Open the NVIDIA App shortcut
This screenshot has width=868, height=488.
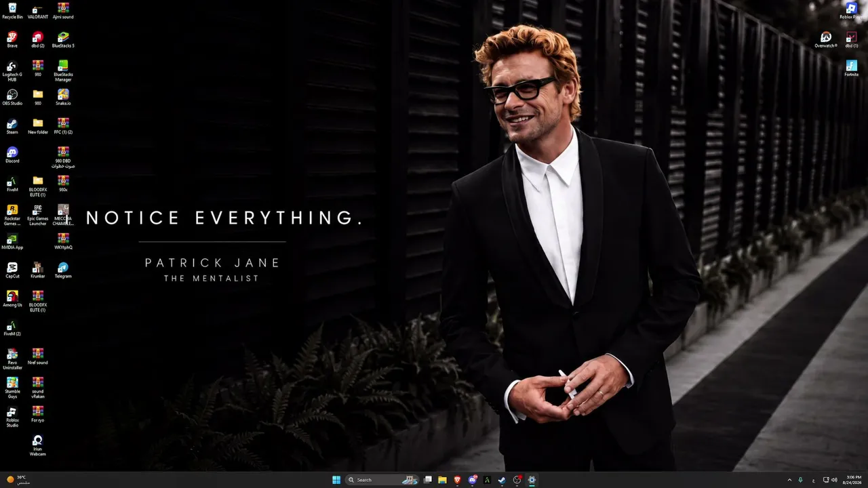pos(12,241)
